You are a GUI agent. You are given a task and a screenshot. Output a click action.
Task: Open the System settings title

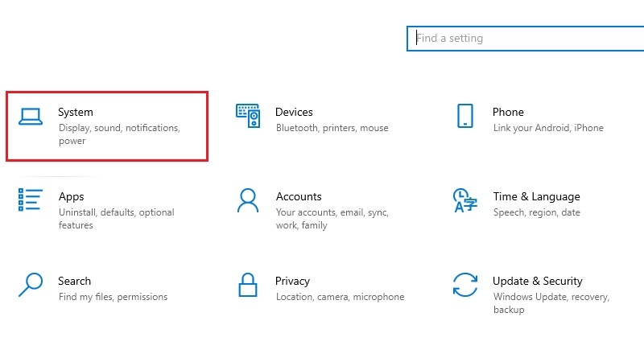pyautogui.click(x=76, y=112)
